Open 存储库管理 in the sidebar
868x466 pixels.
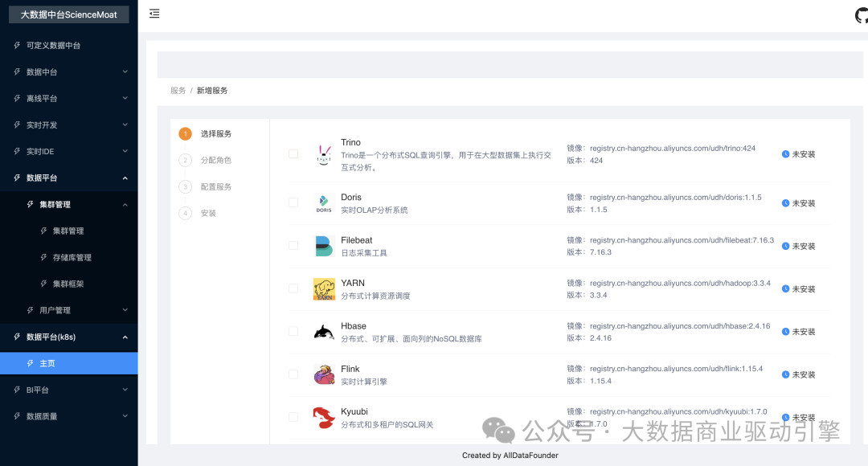tap(72, 258)
